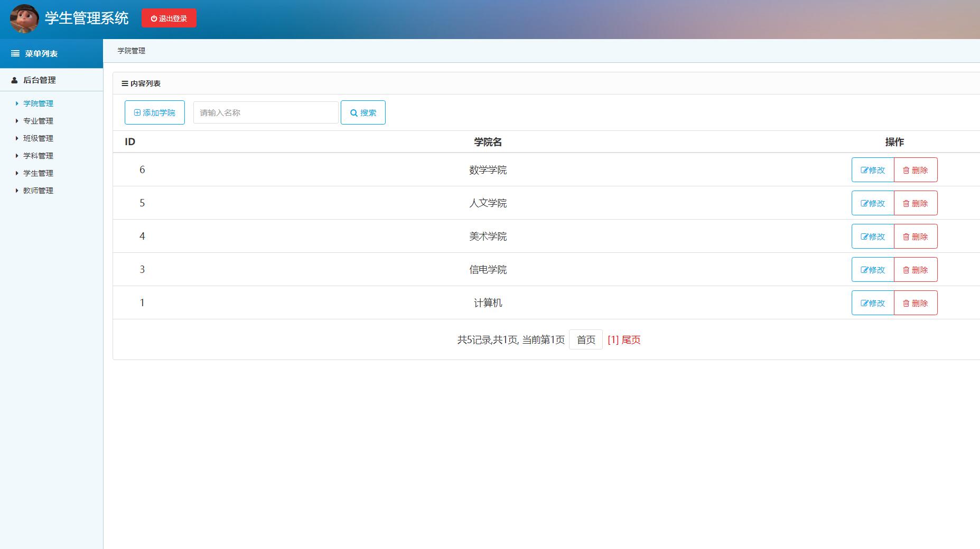Expand the 专业管理 sidebar arrow
The width and height of the screenshot is (980, 549).
coord(17,121)
